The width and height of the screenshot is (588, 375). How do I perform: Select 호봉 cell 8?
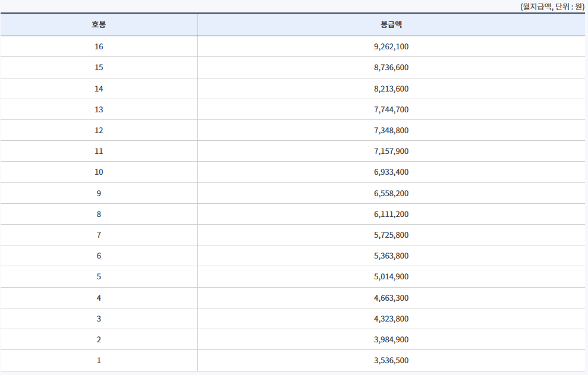point(99,214)
